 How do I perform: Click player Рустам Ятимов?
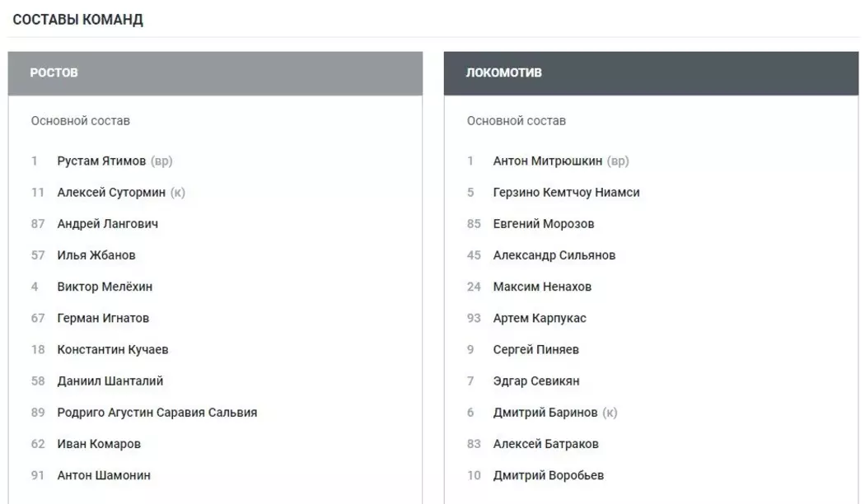[x=101, y=161]
